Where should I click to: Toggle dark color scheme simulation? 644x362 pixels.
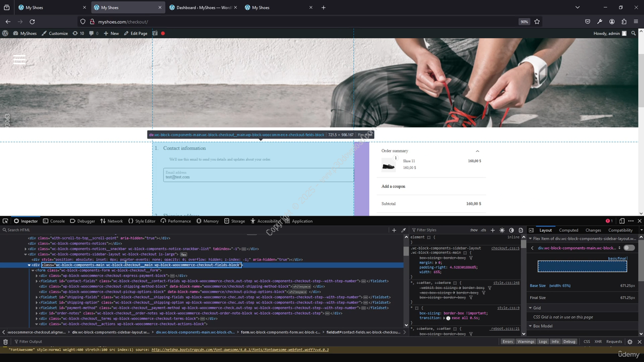click(x=512, y=230)
